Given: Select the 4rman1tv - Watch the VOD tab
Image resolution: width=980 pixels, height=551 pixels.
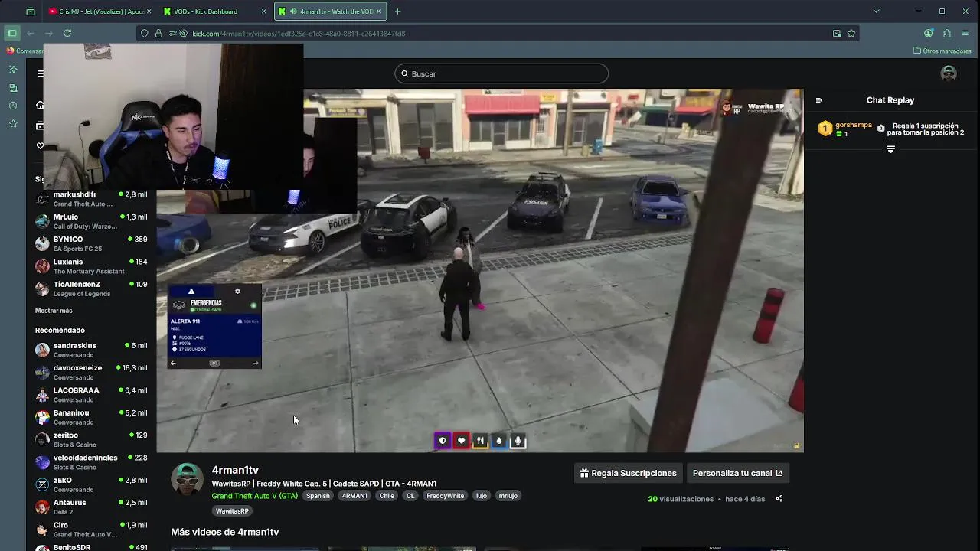Looking at the screenshot, I should (332, 11).
